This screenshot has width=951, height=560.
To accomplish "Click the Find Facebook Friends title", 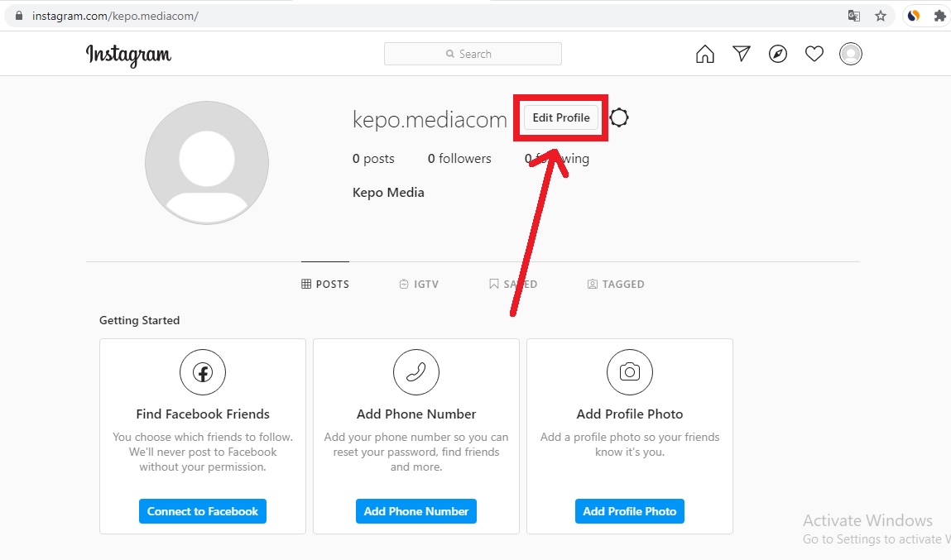I will pyautogui.click(x=203, y=414).
